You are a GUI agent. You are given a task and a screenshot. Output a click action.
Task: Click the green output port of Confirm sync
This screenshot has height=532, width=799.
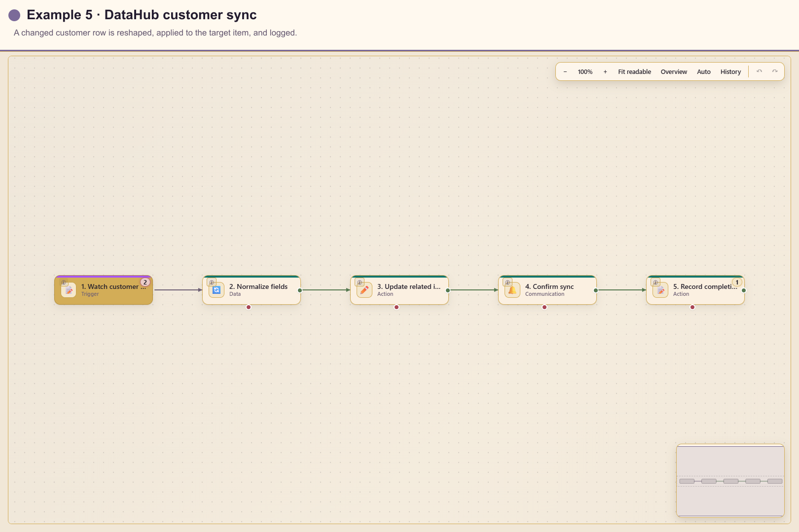596,290
